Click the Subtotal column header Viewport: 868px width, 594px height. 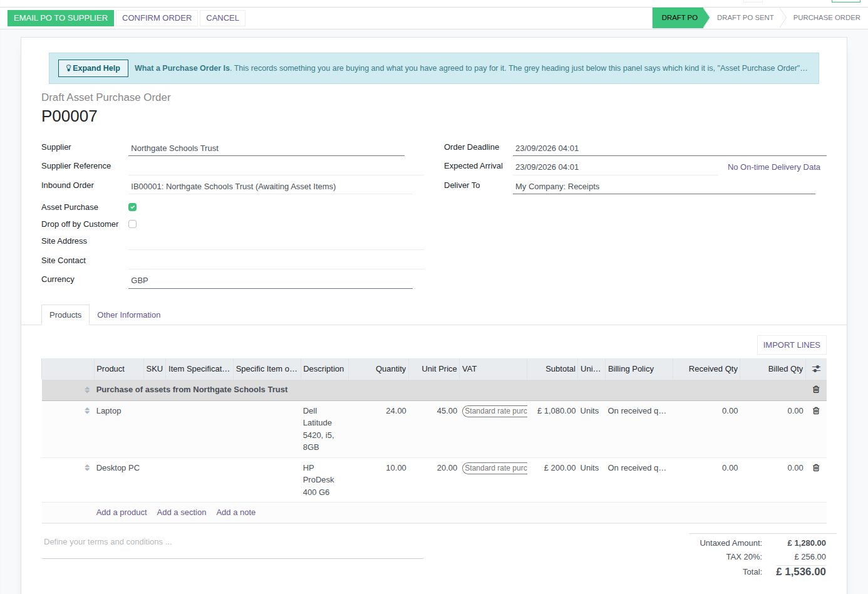tap(552, 369)
